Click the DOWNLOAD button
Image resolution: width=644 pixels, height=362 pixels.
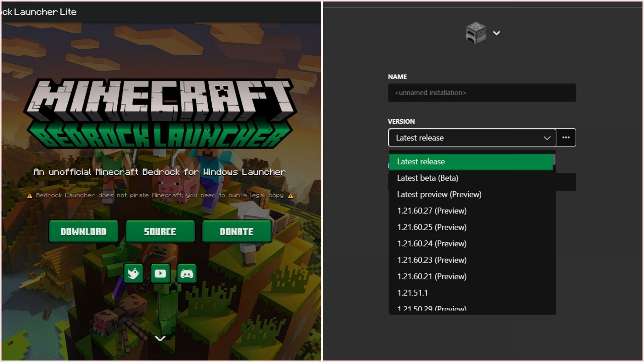pyautogui.click(x=83, y=232)
